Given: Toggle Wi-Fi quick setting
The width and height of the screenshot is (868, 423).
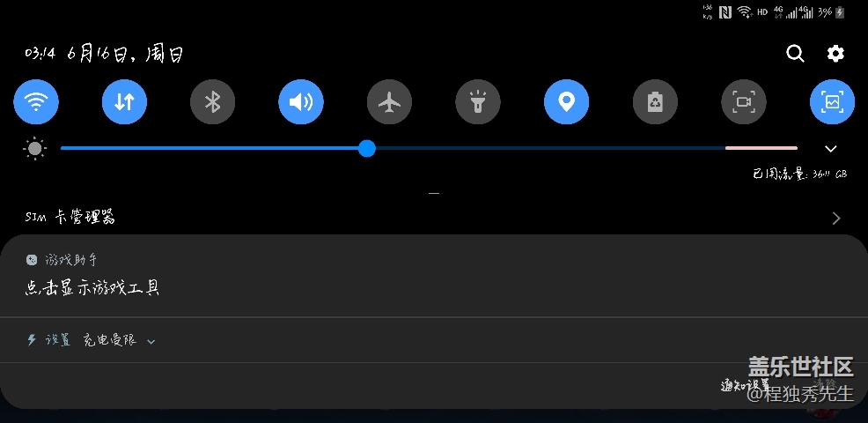Looking at the screenshot, I should tap(36, 102).
